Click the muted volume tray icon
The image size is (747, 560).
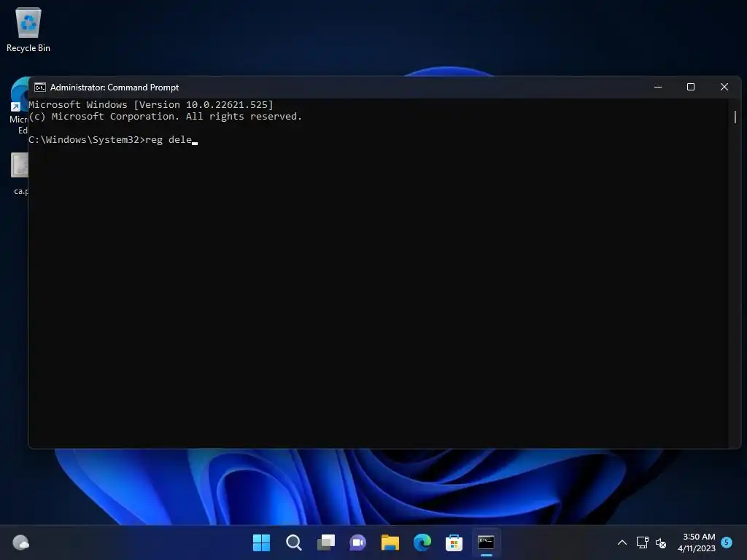pos(661,542)
